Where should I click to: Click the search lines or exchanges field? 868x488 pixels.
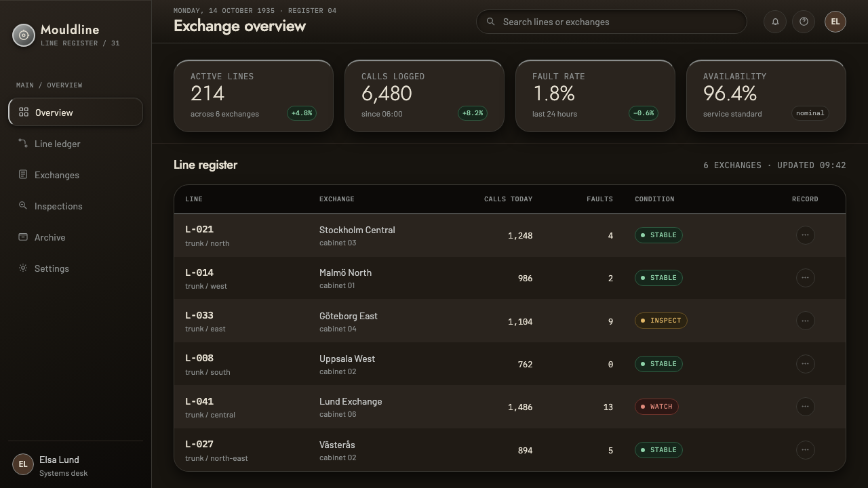pos(611,22)
